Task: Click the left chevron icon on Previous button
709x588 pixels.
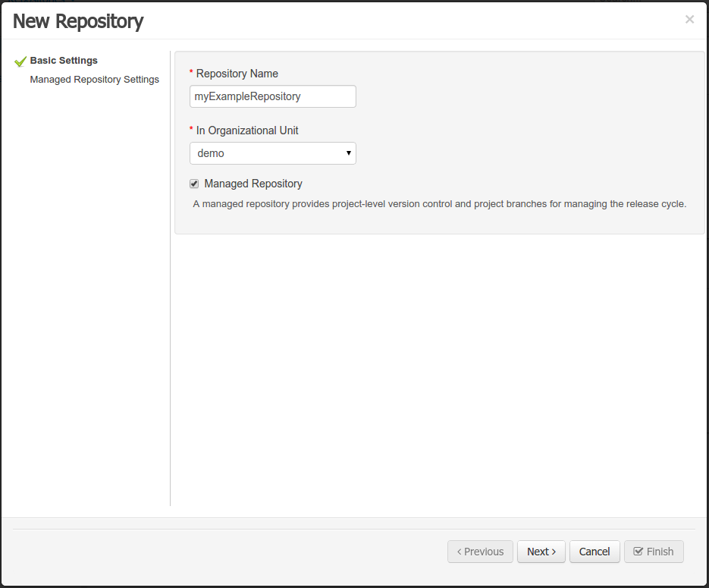Action: [x=460, y=552]
